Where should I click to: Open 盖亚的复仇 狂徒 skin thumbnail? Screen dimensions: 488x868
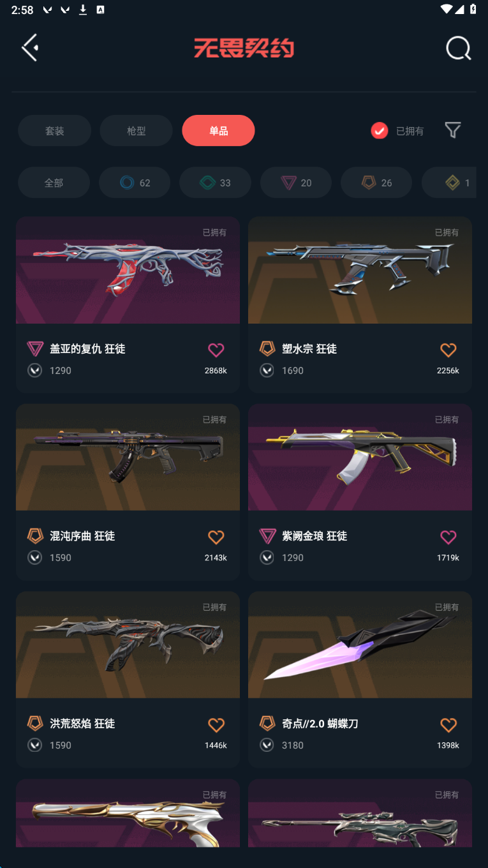pos(128,270)
